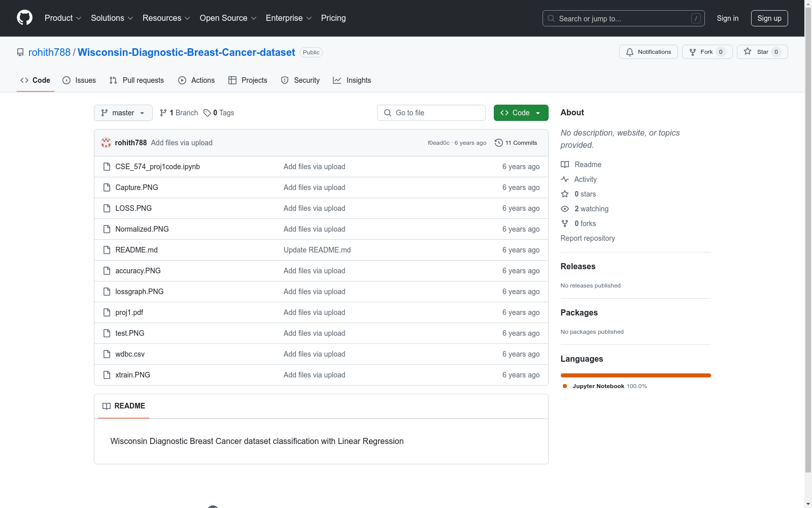Click the history clock icon near 11 Commits
This screenshot has height=508, width=812.
[499, 143]
